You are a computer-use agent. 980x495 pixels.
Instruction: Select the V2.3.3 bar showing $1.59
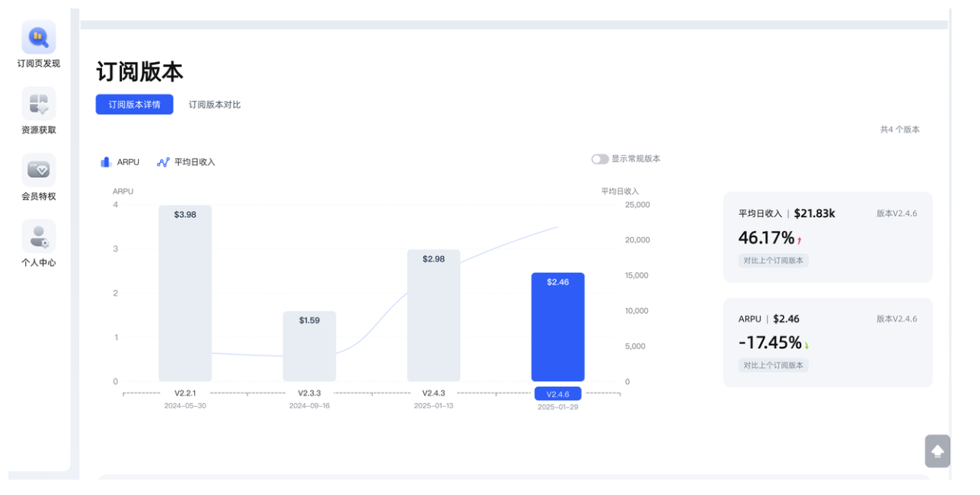pyautogui.click(x=309, y=346)
